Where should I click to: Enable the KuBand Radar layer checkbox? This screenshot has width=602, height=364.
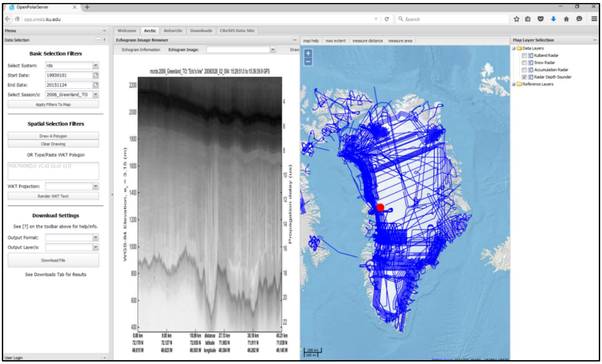(x=524, y=56)
